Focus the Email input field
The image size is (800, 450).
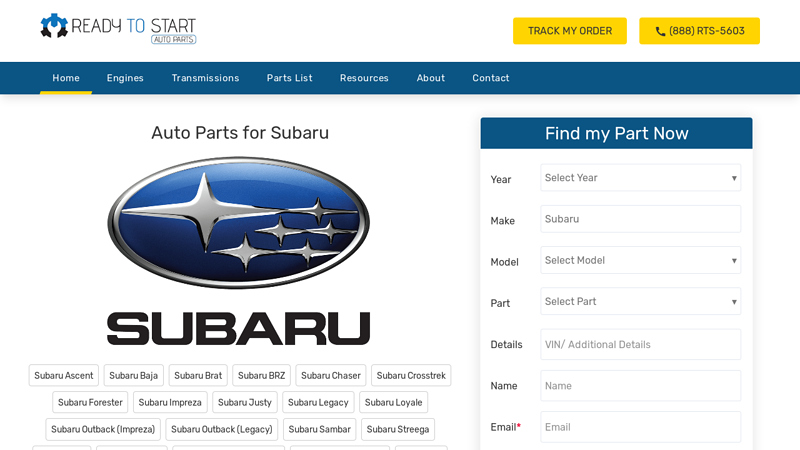640,427
